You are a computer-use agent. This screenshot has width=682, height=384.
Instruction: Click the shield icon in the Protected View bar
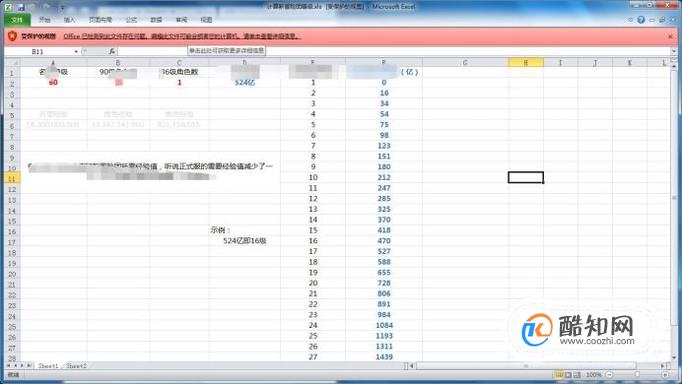[x=12, y=36]
